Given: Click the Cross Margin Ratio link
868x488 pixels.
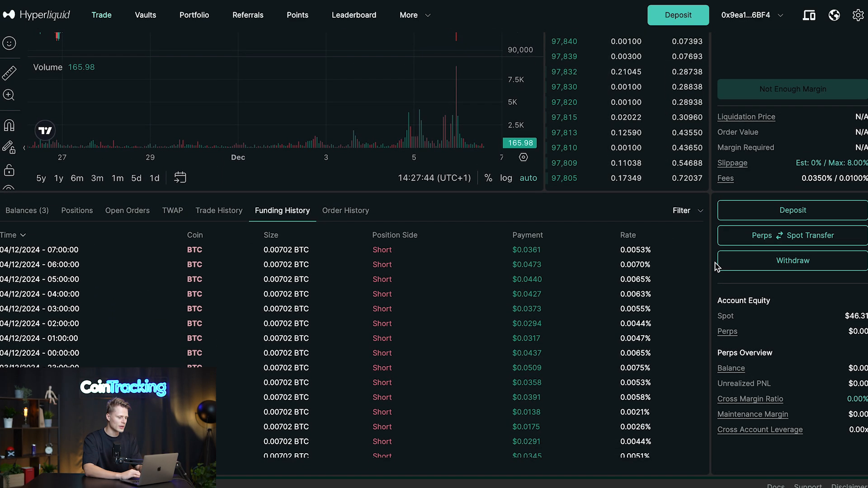Looking at the screenshot, I should (750, 399).
